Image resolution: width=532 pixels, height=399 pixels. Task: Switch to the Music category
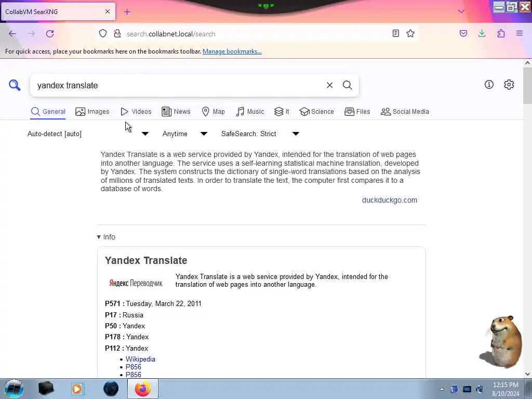click(x=250, y=112)
